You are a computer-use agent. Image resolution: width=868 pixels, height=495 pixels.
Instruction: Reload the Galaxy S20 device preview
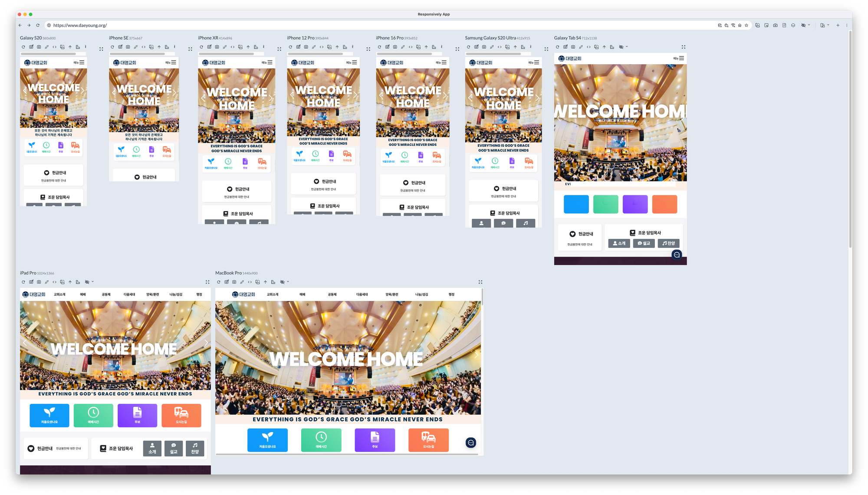coord(23,47)
